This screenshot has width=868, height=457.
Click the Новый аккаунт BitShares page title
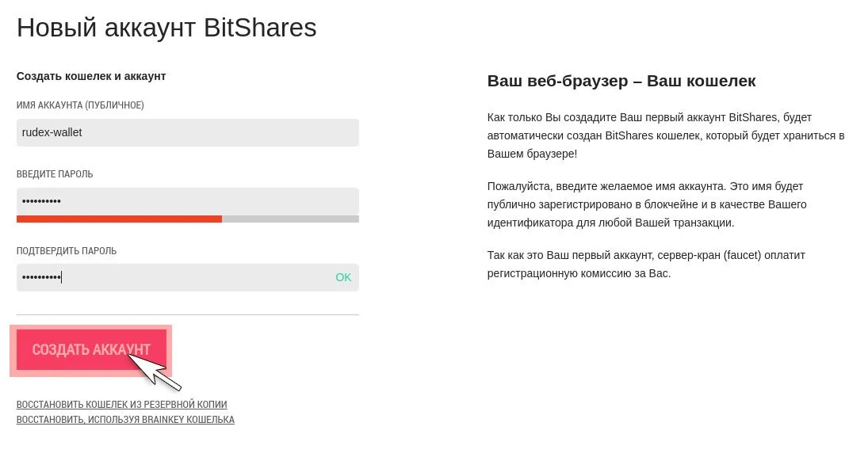tap(166, 28)
